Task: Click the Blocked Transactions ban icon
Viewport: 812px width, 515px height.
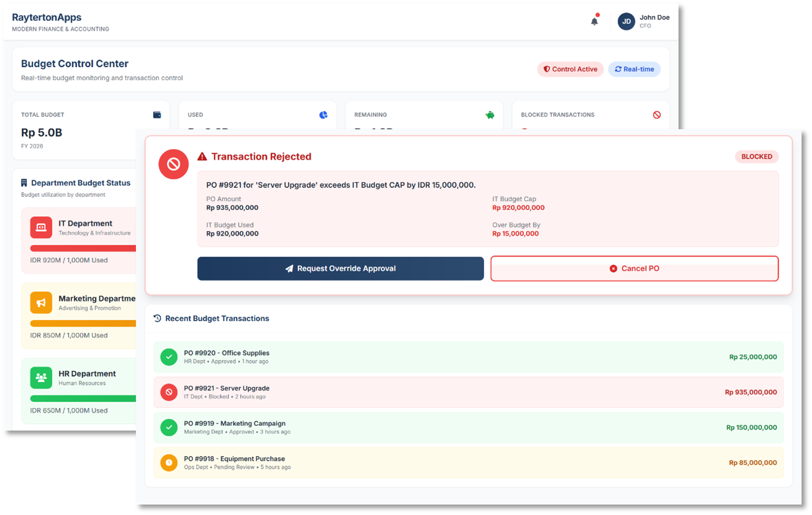Action: point(657,115)
